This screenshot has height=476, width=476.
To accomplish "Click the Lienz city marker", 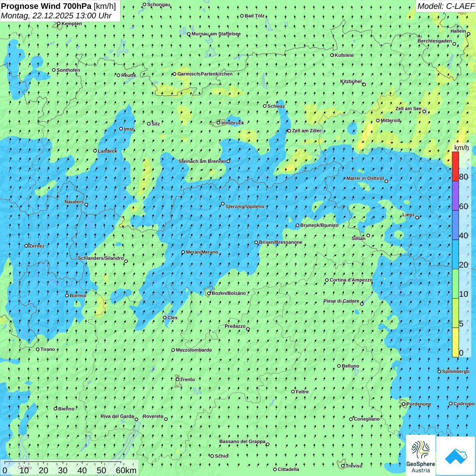I will tap(417, 217).
